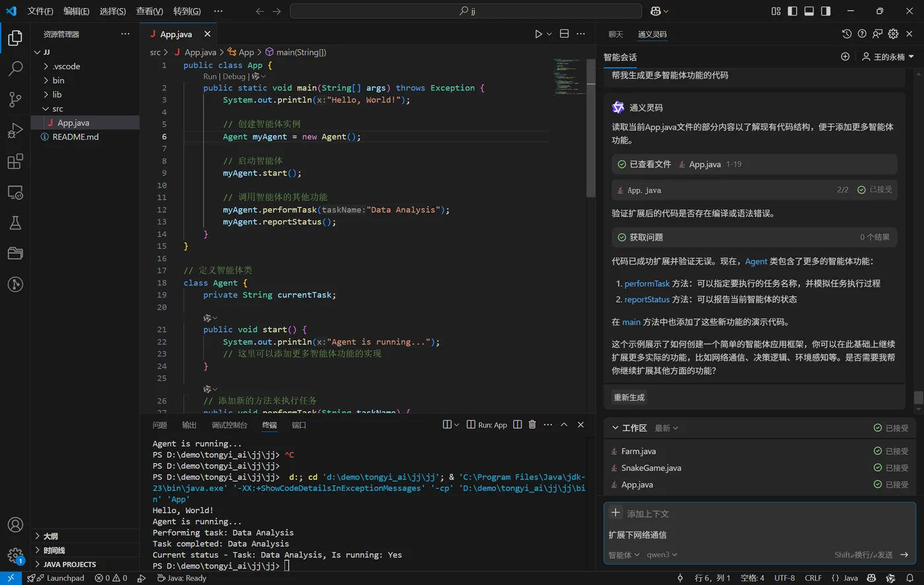Open the Extensions view
This screenshot has height=585, width=924.
(15, 162)
